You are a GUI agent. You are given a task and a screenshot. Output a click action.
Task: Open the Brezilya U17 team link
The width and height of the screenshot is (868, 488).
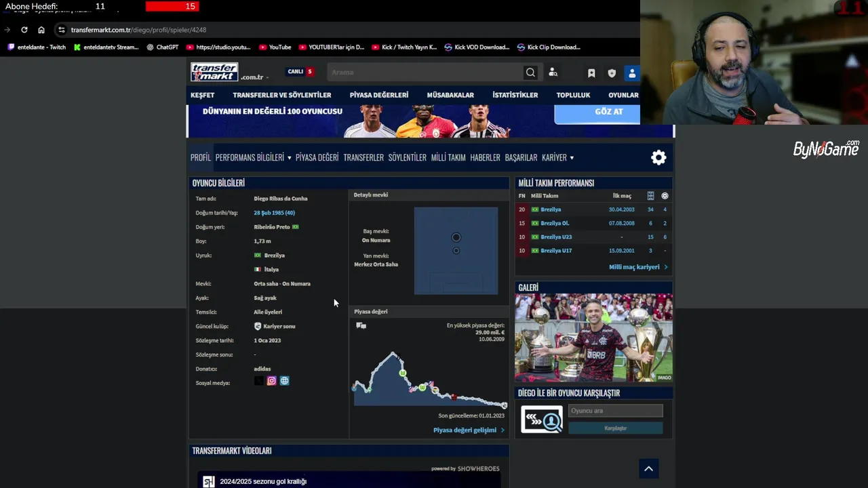(556, 251)
